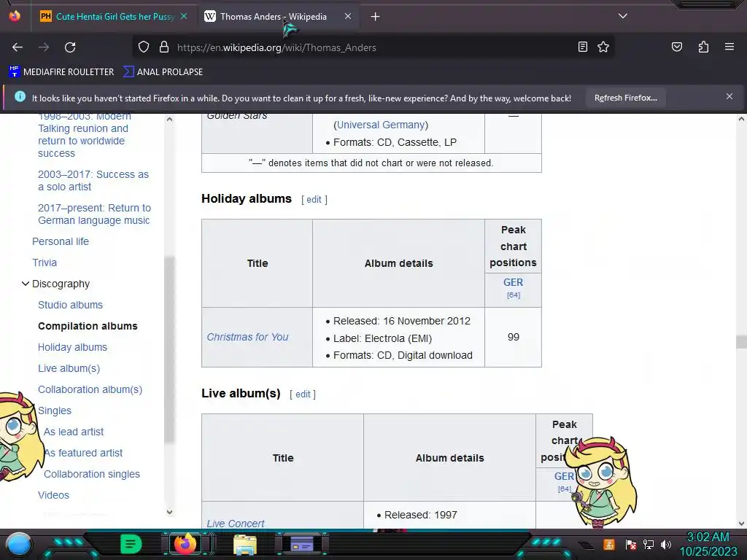Select Collaboration album(s) in contents
This screenshot has height=560, width=747.
90,389
